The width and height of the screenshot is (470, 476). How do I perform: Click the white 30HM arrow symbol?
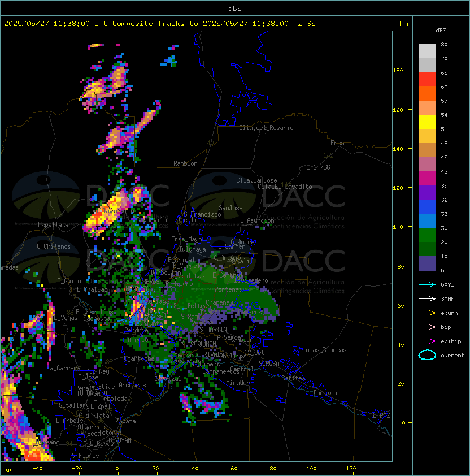point(427,298)
